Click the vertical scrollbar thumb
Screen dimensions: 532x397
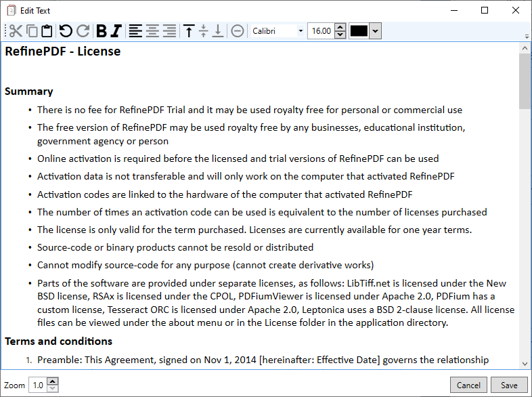[525, 81]
